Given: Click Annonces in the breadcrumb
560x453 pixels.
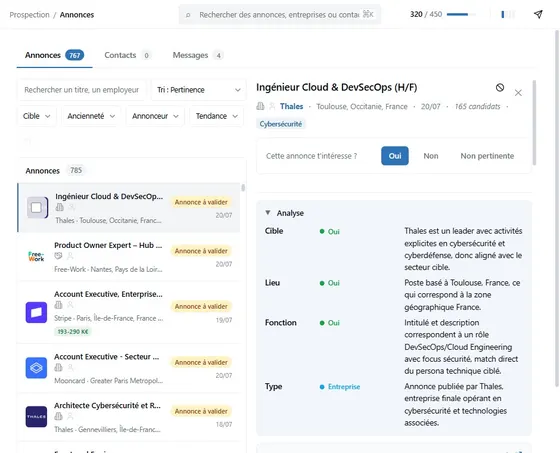Looking at the screenshot, I should pos(77,15).
